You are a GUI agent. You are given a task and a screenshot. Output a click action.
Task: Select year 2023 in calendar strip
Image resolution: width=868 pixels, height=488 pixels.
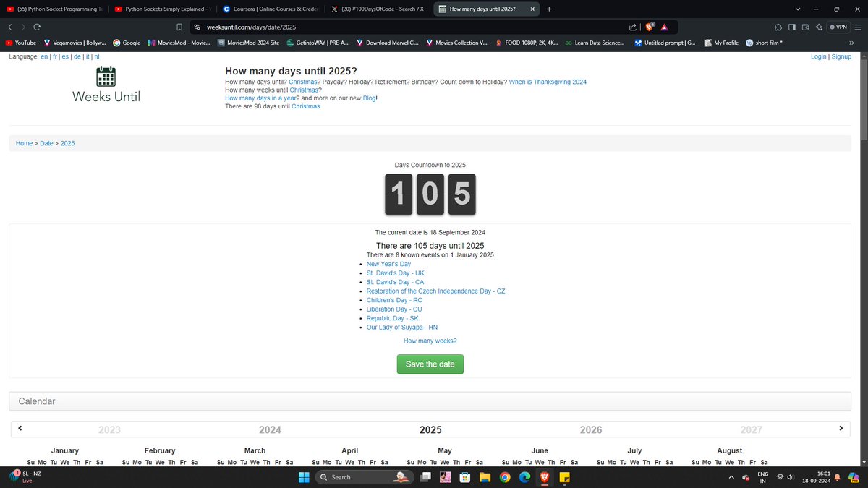click(109, 429)
